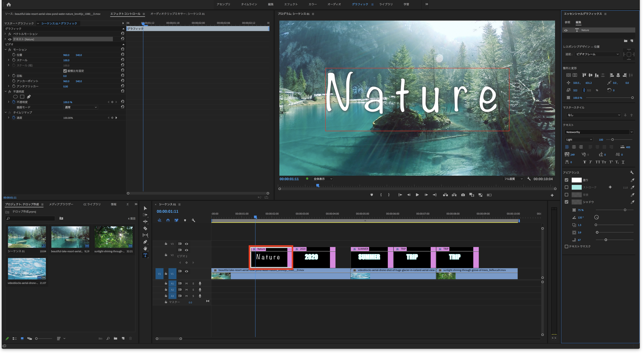The height and width of the screenshot is (354, 644).
Task: Open the button editor plus icon
Action: point(552,195)
